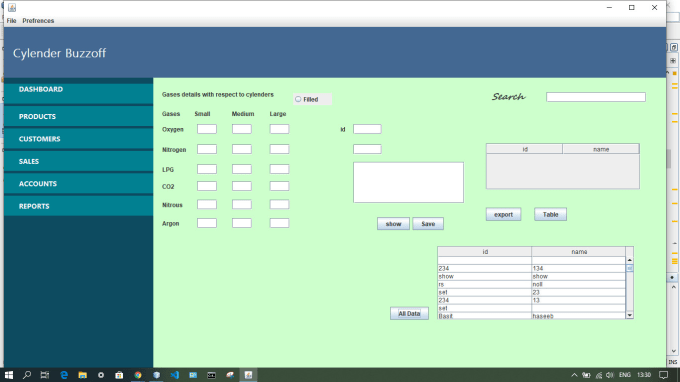680x382 pixels.
Task: Show hidden system tray icons
Action: pos(574,375)
